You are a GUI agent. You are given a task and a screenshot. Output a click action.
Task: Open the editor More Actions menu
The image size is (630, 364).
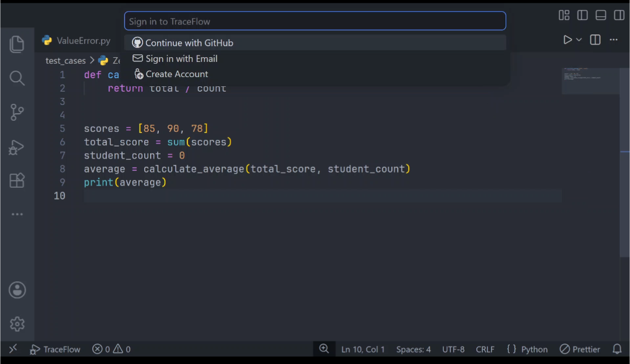(x=614, y=40)
